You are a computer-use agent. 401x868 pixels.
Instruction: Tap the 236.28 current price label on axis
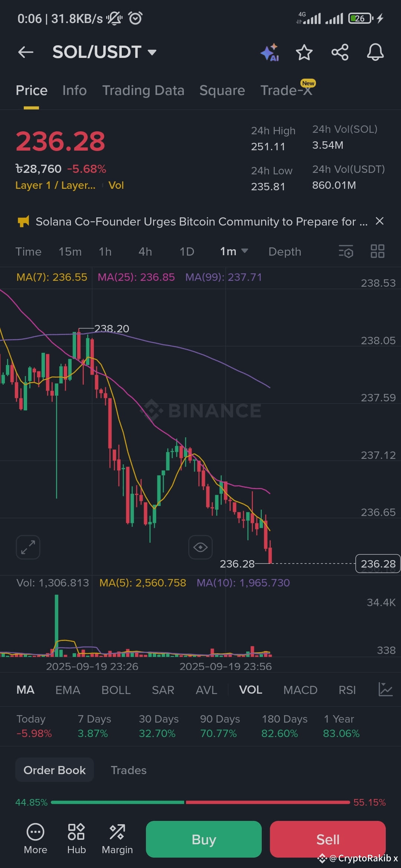tap(378, 564)
